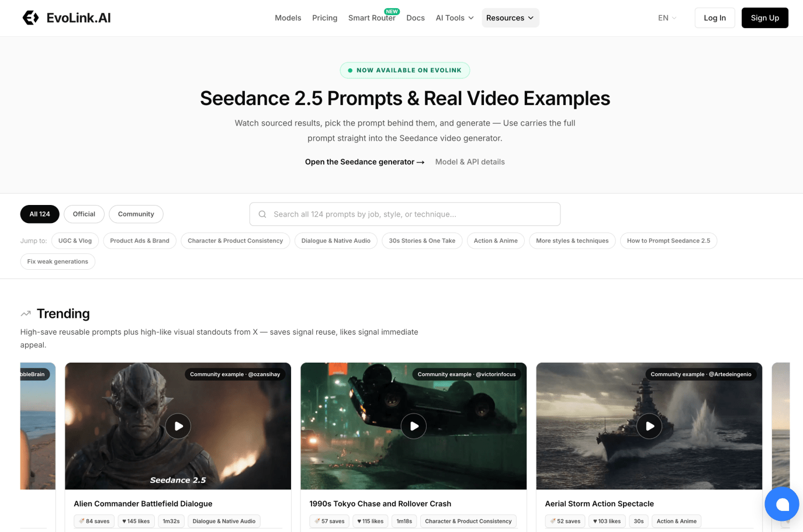Viewport: 803px width, 532px height.
Task: Play the Alien Commander Battlefield Dialogue video
Action: [178, 426]
